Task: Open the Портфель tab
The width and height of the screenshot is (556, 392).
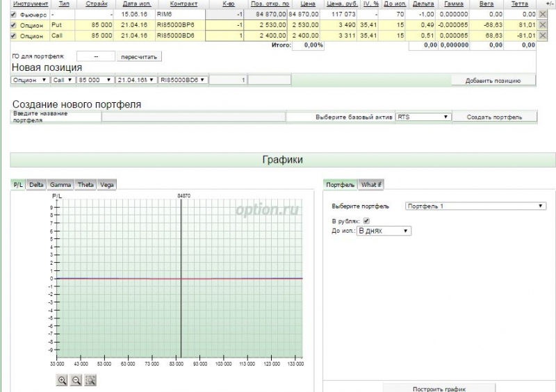Action: coord(340,184)
